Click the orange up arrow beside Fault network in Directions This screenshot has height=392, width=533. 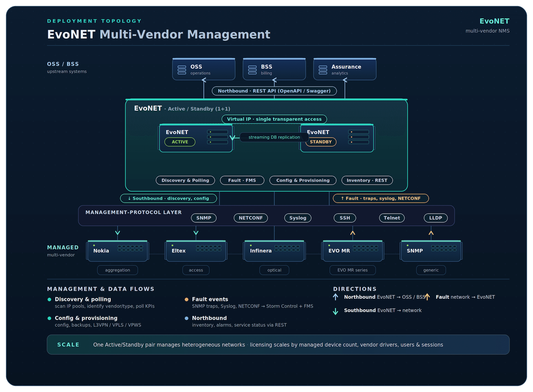click(428, 297)
